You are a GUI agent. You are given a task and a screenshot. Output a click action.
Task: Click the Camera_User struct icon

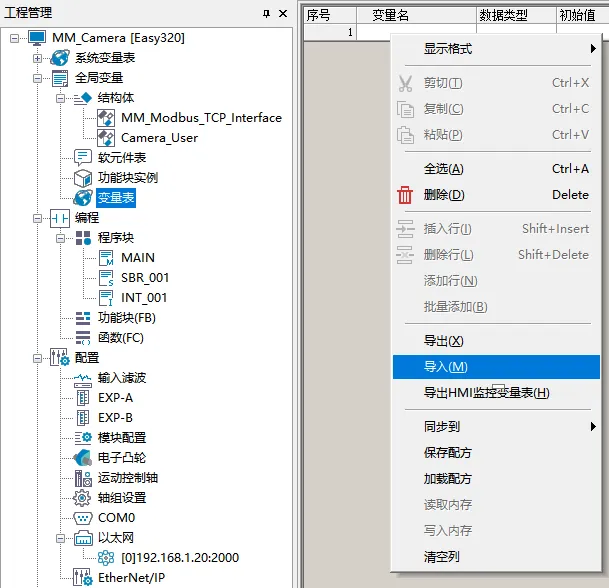pos(106,138)
